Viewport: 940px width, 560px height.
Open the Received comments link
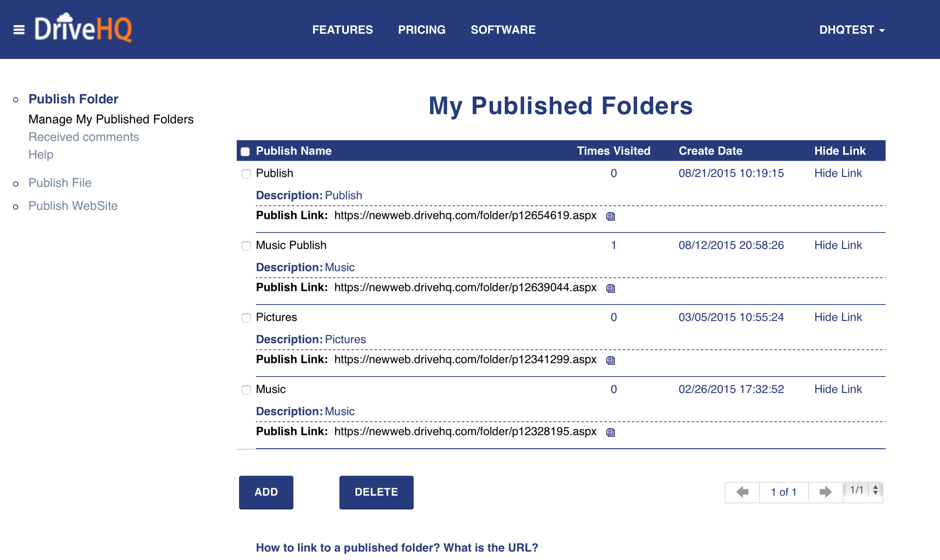84,137
